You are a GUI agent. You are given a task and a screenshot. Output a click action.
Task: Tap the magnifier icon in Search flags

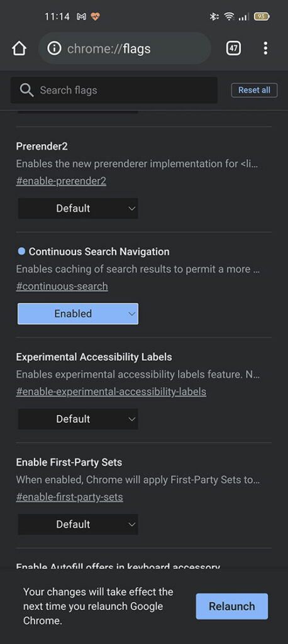pos(26,90)
